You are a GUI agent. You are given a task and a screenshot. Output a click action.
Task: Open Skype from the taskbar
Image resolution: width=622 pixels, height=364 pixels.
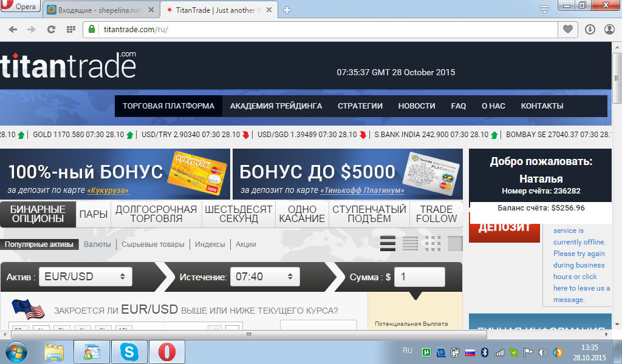click(129, 352)
